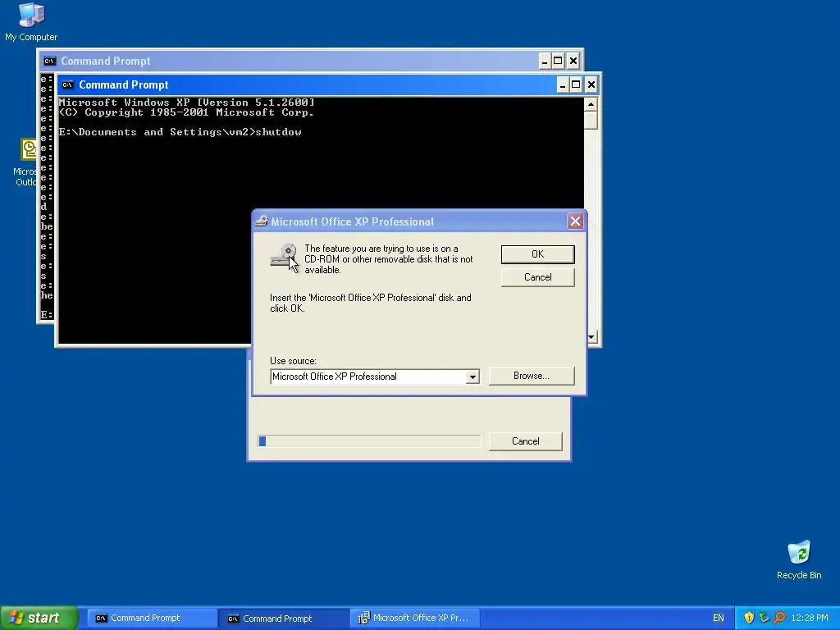Maximize the back Command Prompt window
Viewport: 840px width, 630px height.
[558, 61]
